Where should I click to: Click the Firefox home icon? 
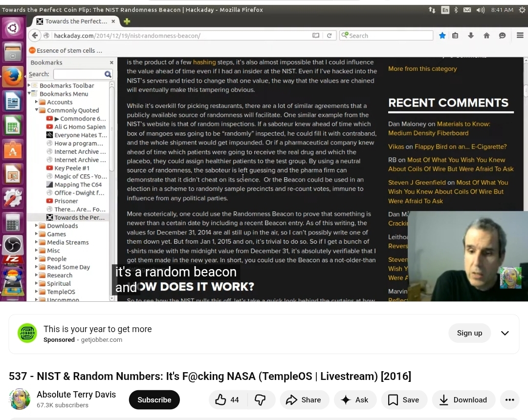click(x=486, y=35)
